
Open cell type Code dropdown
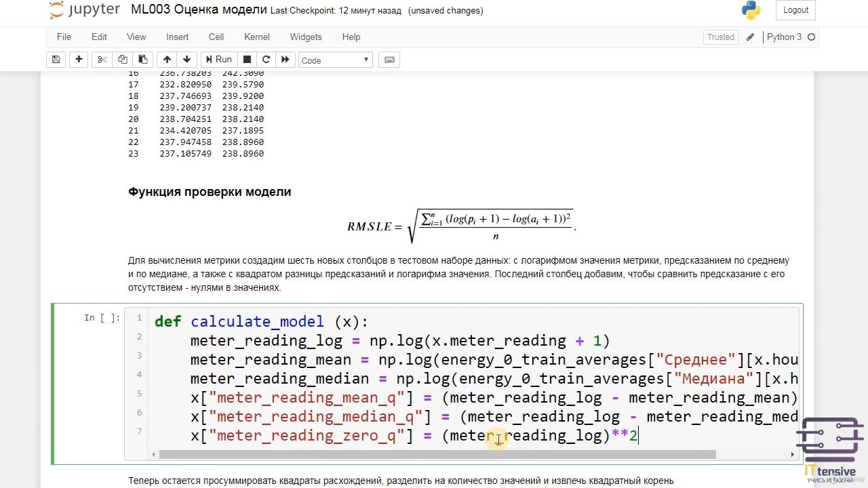[x=336, y=60]
